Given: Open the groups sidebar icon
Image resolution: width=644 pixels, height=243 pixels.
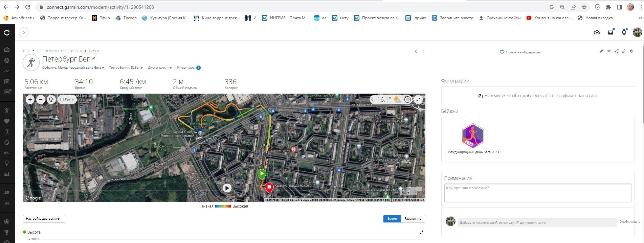Looking at the screenshot, I should click(7, 203).
